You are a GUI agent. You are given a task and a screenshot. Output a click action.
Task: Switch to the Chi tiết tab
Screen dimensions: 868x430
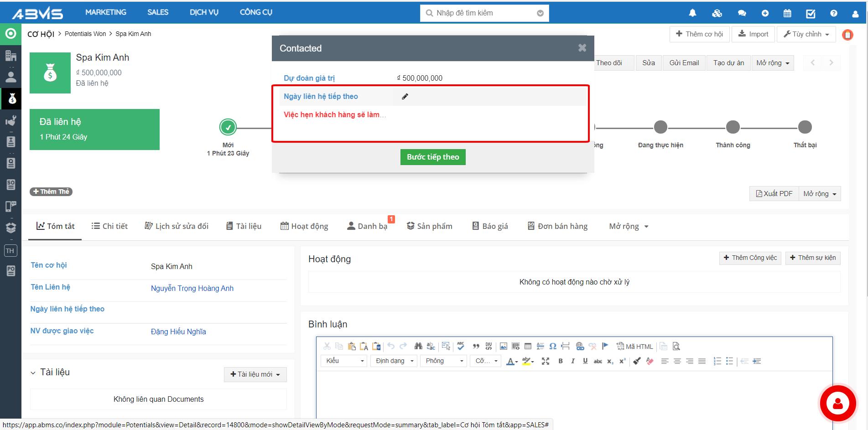click(109, 226)
